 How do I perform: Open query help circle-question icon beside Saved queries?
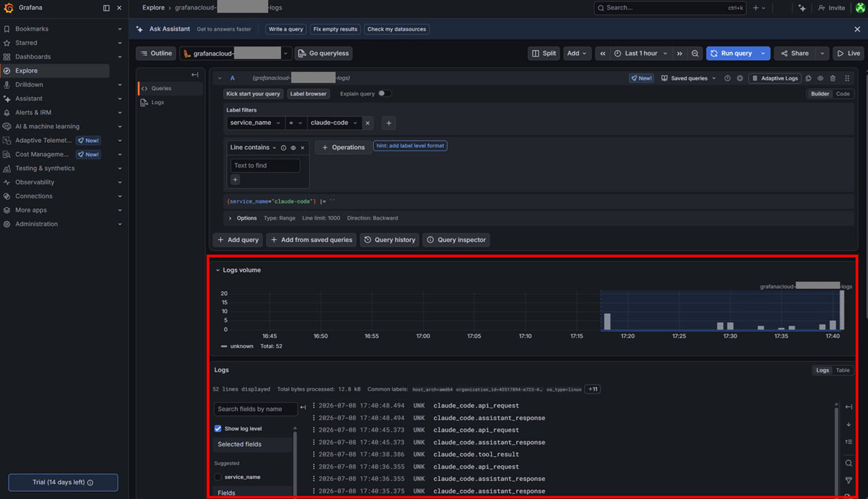(727, 78)
